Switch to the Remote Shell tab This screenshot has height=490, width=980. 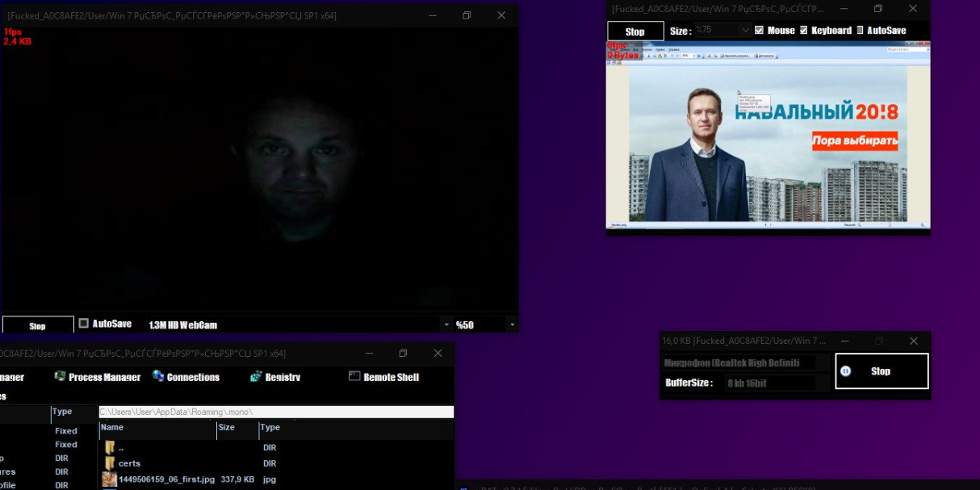391,377
